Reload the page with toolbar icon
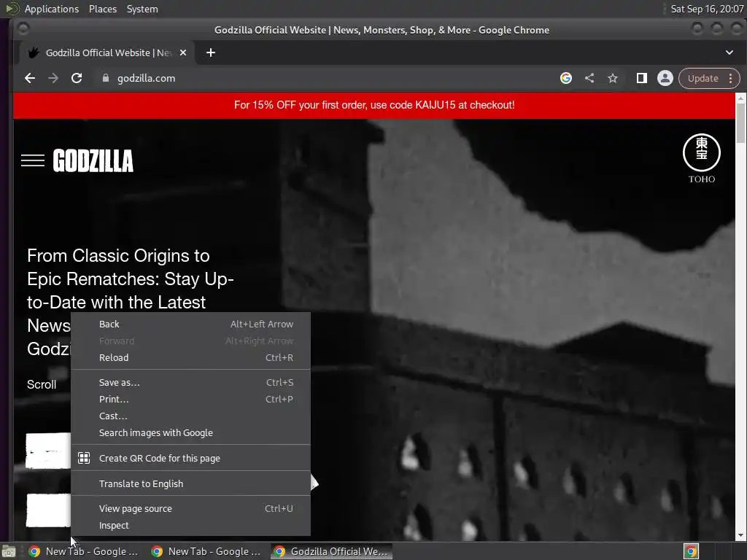 tap(77, 78)
